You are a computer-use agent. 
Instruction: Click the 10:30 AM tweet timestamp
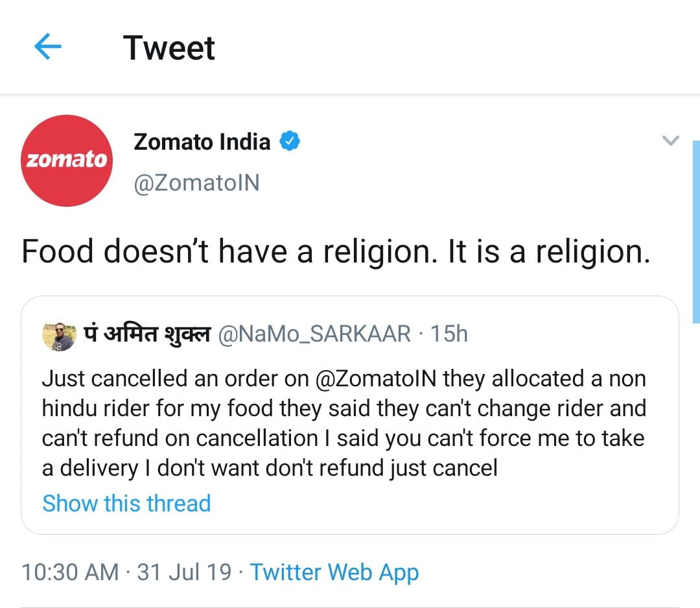click(70, 572)
